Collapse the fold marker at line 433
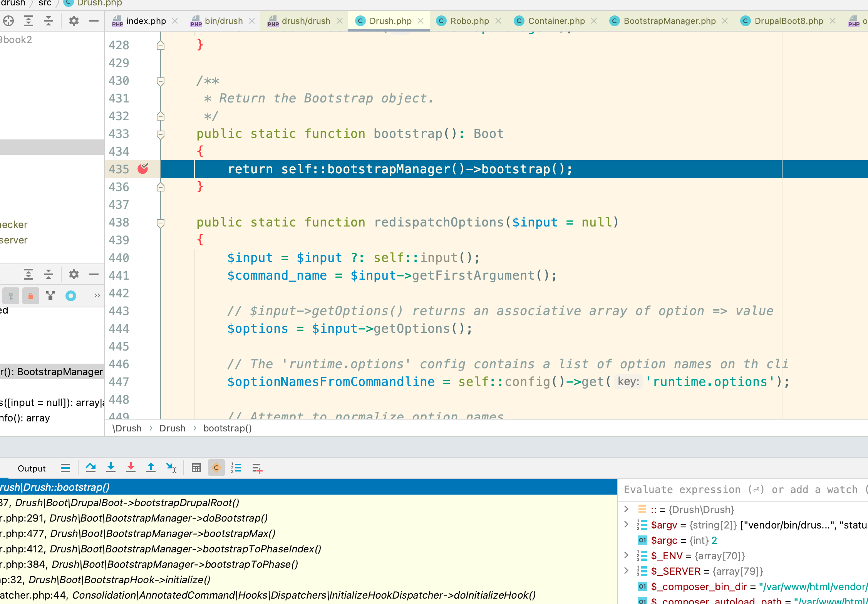Viewport: 868px width, 604px height. point(161,134)
